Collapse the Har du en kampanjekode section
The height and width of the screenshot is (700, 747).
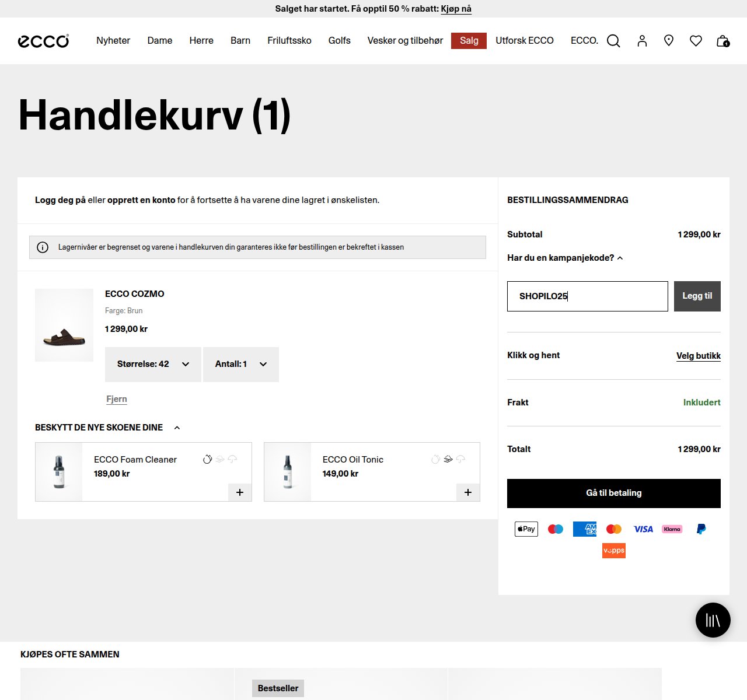coord(565,258)
